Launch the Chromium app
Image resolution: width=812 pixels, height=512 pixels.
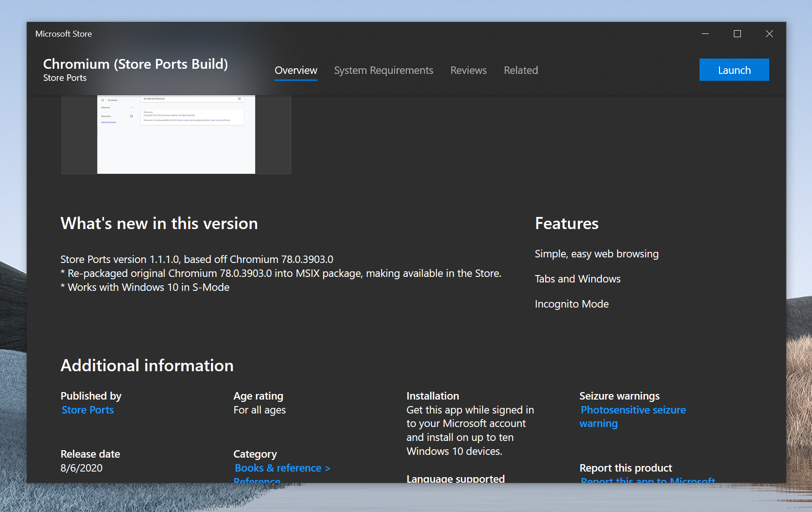click(x=734, y=70)
